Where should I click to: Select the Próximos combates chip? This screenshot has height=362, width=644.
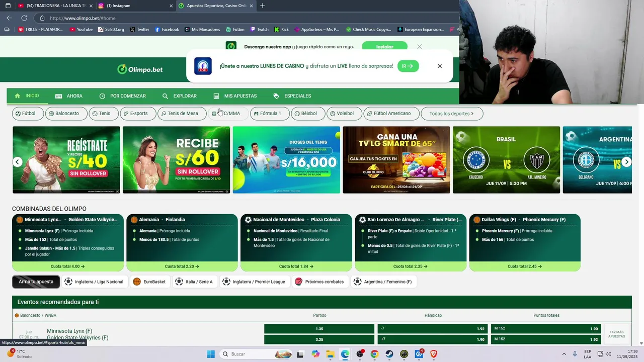pyautogui.click(x=320, y=282)
